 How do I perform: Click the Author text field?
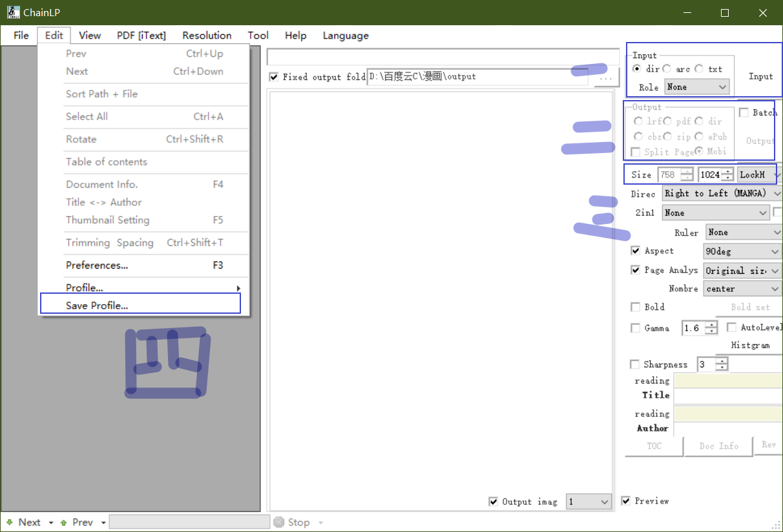pos(728,429)
